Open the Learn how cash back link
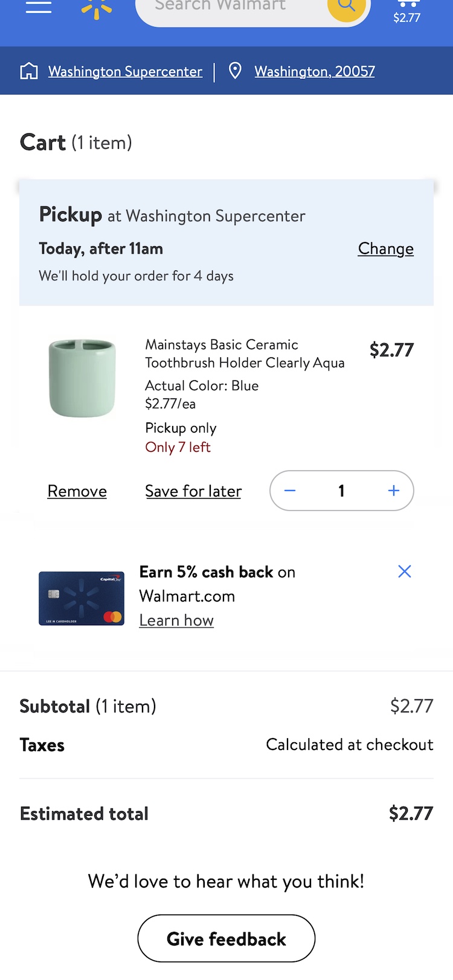 (x=176, y=620)
